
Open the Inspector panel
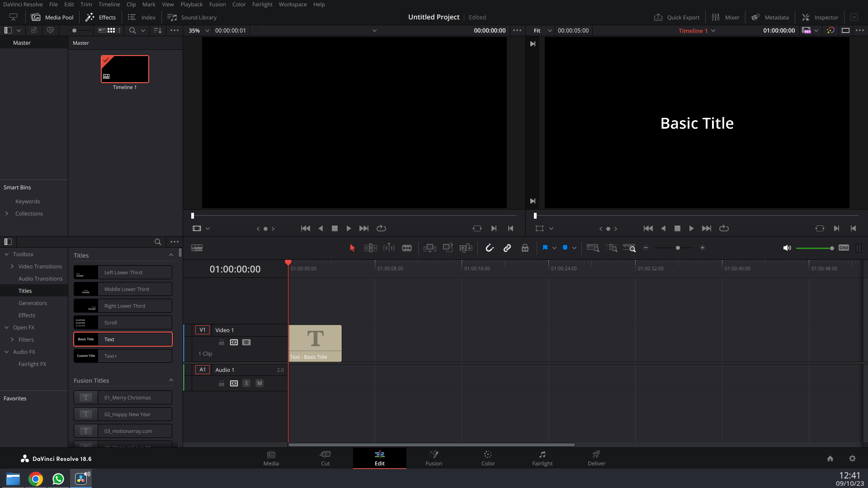coord(820,17)
